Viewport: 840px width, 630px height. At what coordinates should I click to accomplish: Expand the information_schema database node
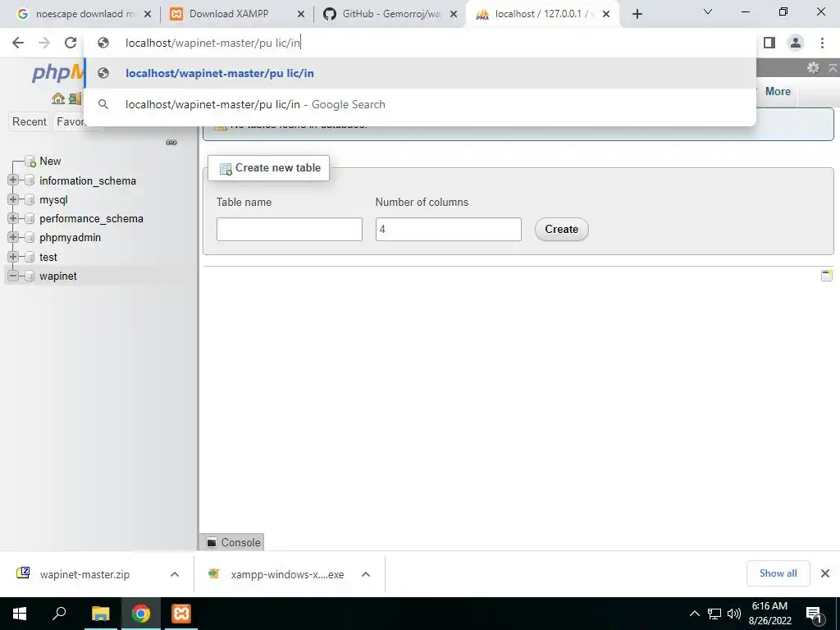pos(13,180)
